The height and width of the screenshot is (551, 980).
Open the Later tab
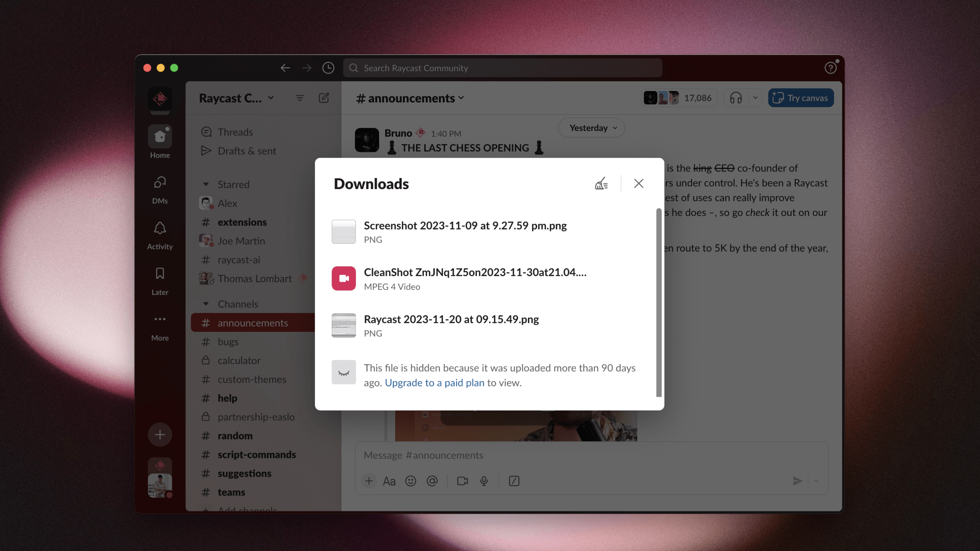pyautogui.click(x=160, y=281)
